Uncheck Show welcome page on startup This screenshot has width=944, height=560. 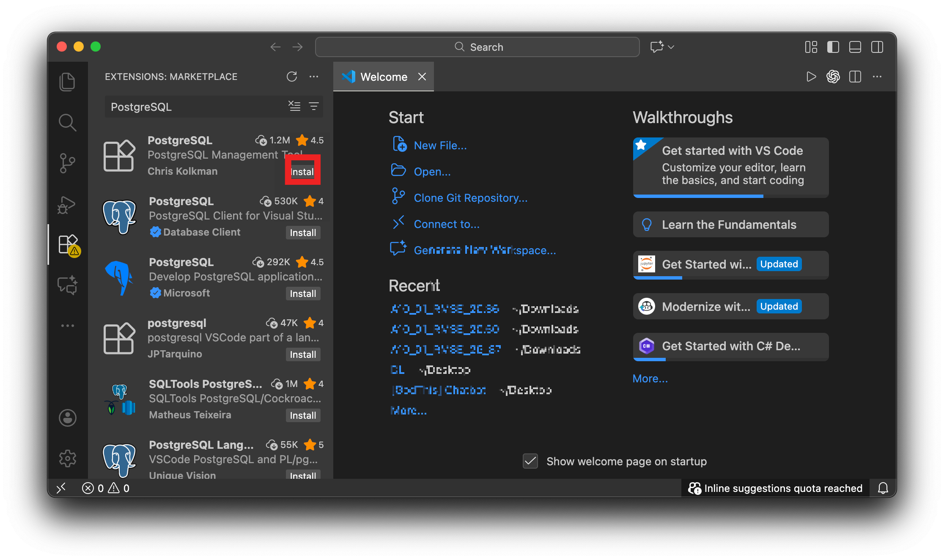530,461
